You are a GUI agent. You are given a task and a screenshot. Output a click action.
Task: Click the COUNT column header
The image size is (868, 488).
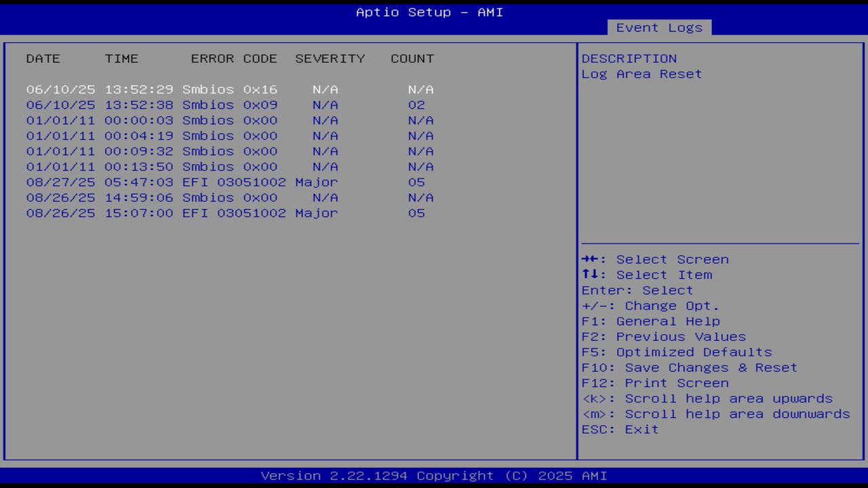tap(412, 58)
